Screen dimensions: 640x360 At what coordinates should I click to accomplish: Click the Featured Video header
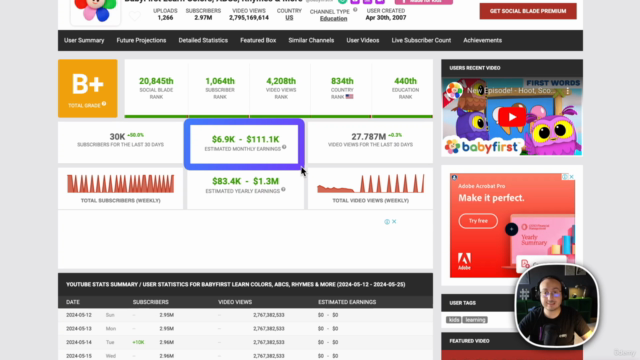point(469,341)
